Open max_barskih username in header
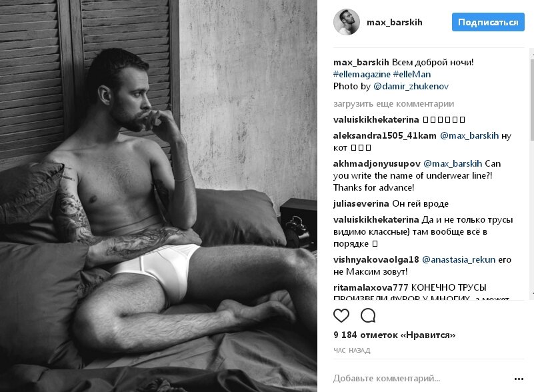The width and height of the screenshot is (534, 392). point(395,23)
